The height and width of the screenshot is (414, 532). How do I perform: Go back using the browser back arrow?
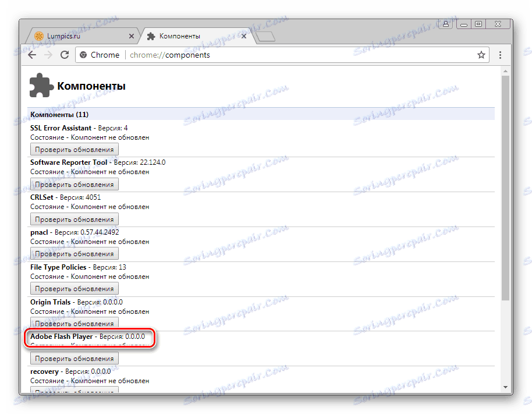(32, 55)
